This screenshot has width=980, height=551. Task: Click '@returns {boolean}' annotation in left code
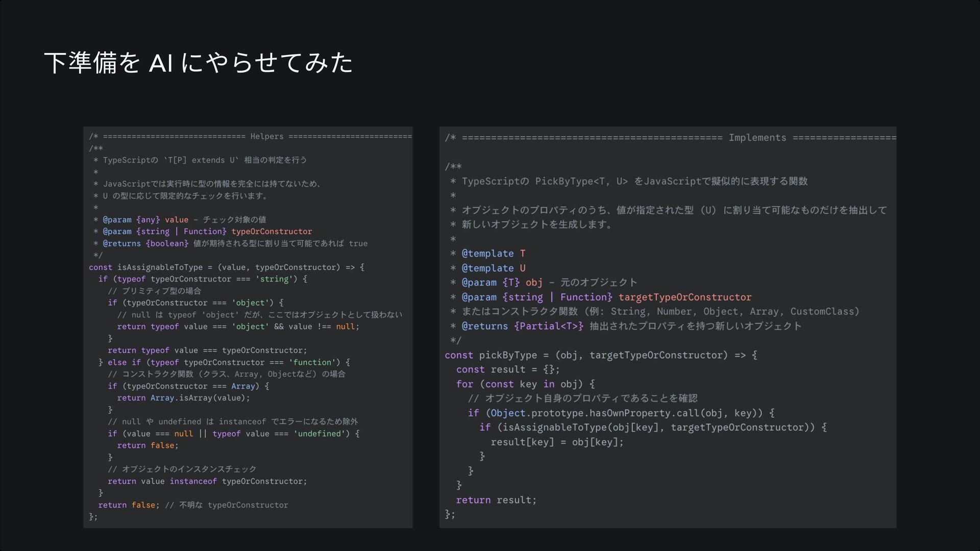(145, 244)
